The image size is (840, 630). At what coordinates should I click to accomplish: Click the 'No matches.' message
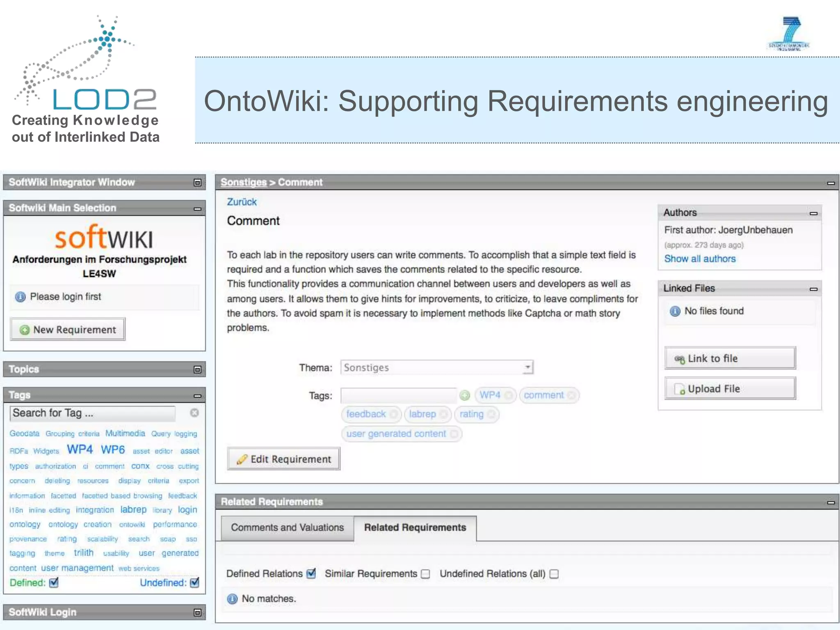[x=269, y=599]
